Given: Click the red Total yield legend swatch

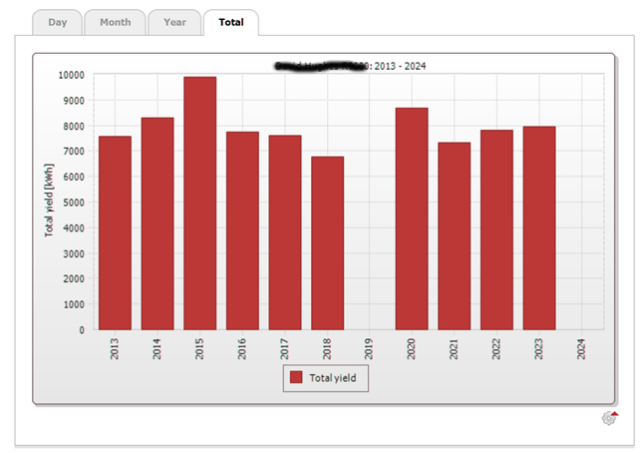Looking at the screenshot, I should (296, 378).
